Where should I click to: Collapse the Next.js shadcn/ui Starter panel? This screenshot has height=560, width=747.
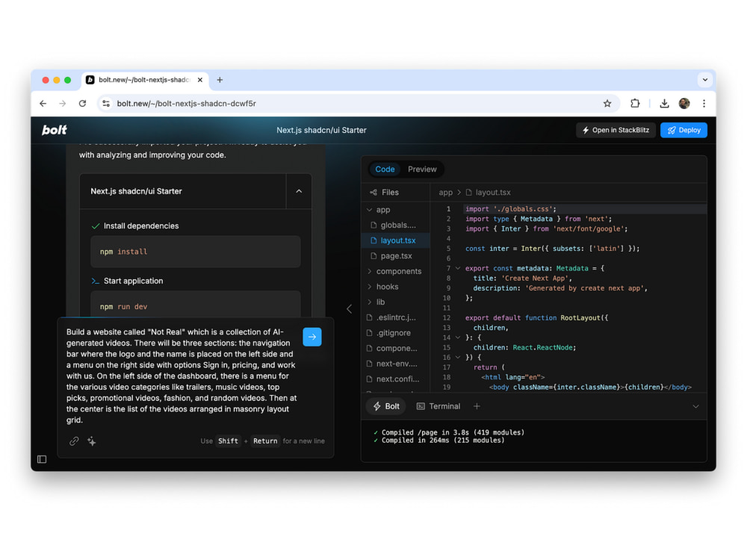pos(299,191)
